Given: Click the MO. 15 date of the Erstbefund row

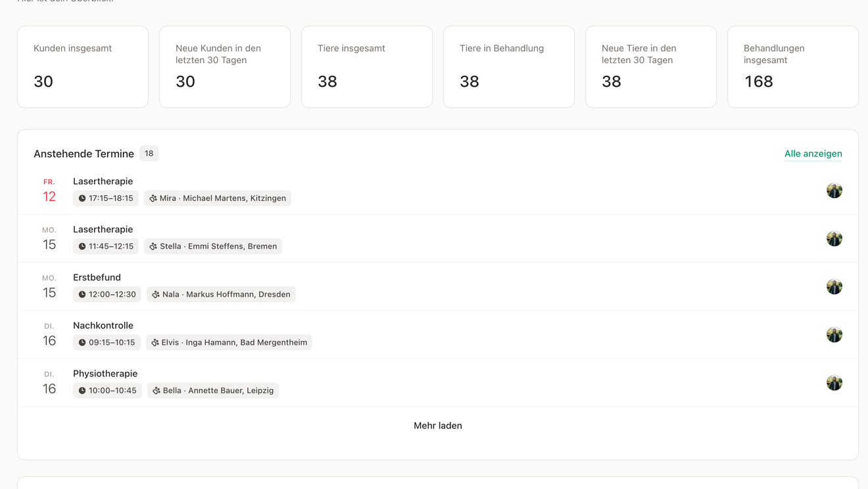Looking at the screenshot, I should point(49,287).
